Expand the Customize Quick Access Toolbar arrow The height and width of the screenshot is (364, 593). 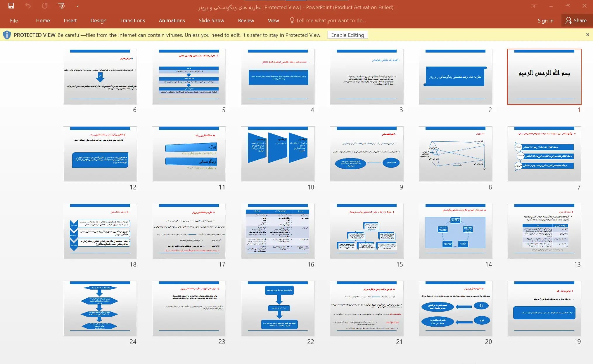(77, 6)
